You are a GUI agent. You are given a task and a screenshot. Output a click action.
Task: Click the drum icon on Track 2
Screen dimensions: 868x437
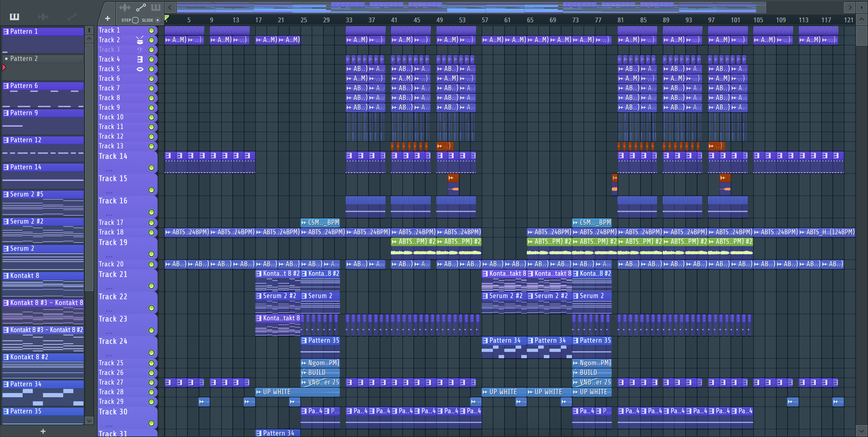tap(140, 40)
